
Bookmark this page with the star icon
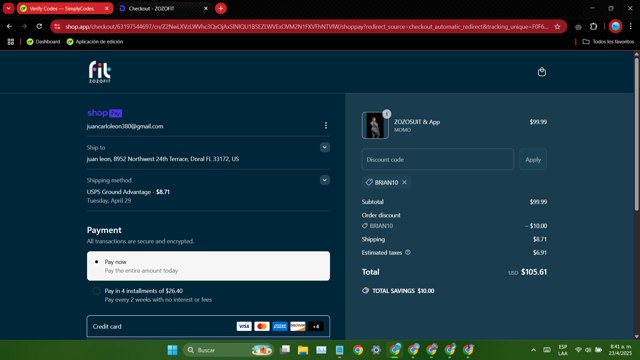pos(557,27)
